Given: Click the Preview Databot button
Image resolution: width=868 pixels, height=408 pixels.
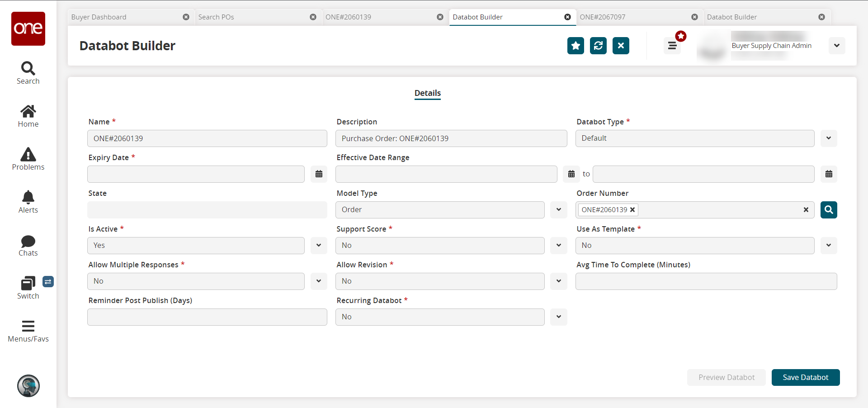Looking at the screenshot, I should (726, 378).
